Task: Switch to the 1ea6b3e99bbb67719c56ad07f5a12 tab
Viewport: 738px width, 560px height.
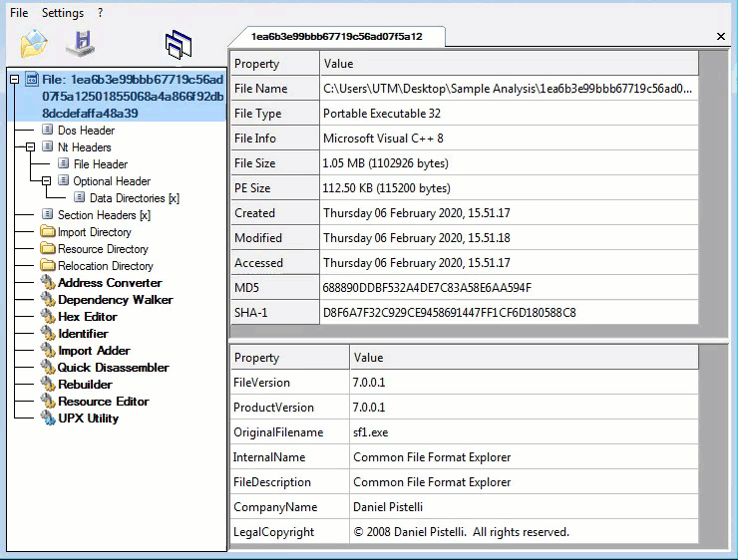Action: 336,37
